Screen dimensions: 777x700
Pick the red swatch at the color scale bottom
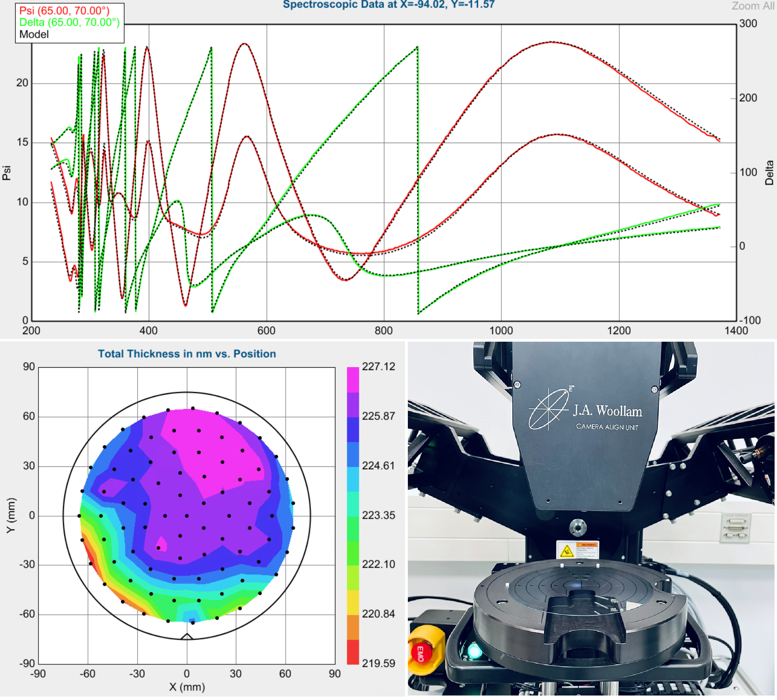point(353,652)
